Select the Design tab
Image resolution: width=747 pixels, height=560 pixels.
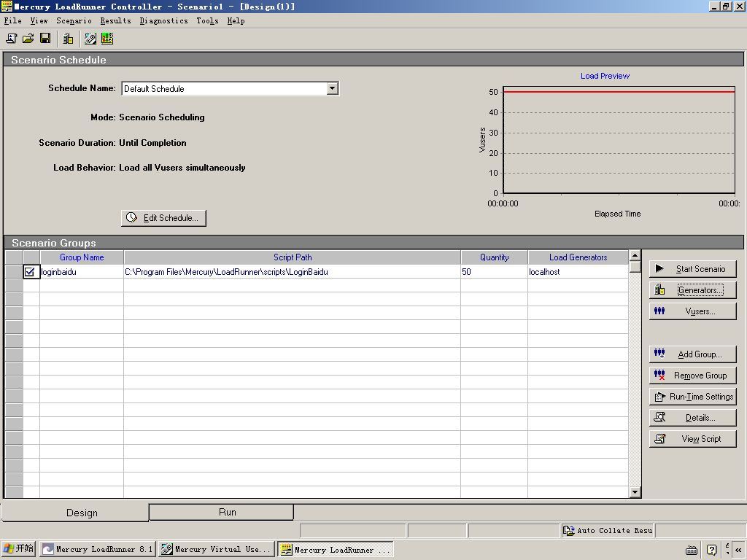click(x=75, y=513)
